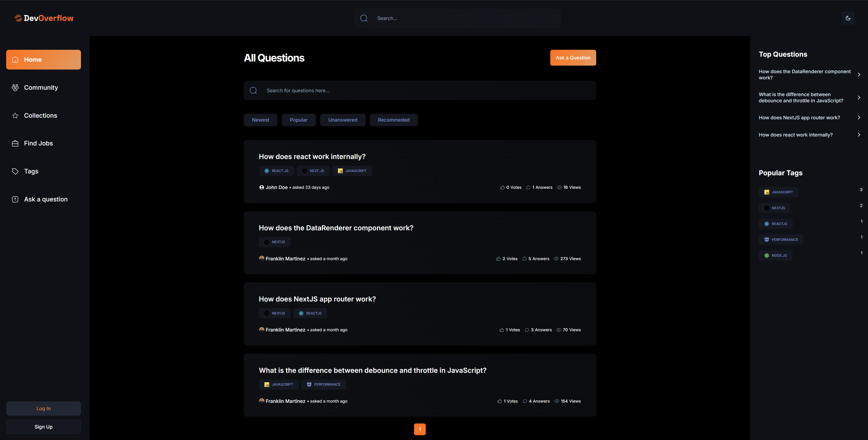Click the Log In button
Viewport: 868px width, 440px height.
click(x=43, y=408)
